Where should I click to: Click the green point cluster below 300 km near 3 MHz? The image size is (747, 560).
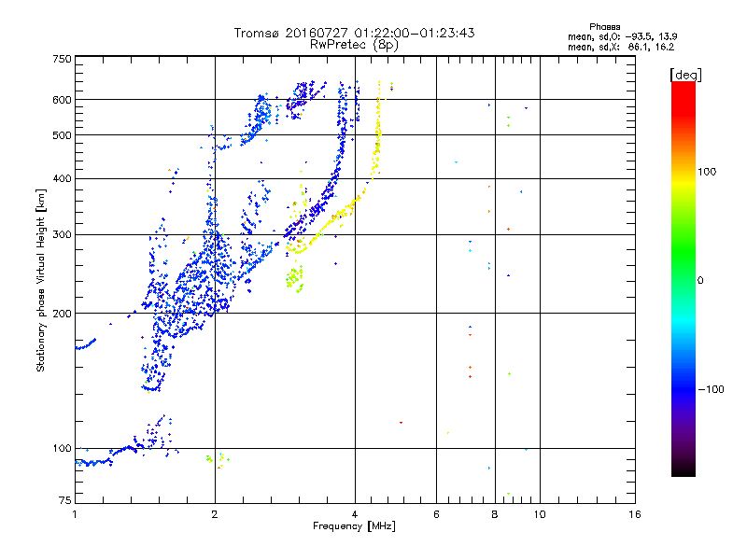294,278
